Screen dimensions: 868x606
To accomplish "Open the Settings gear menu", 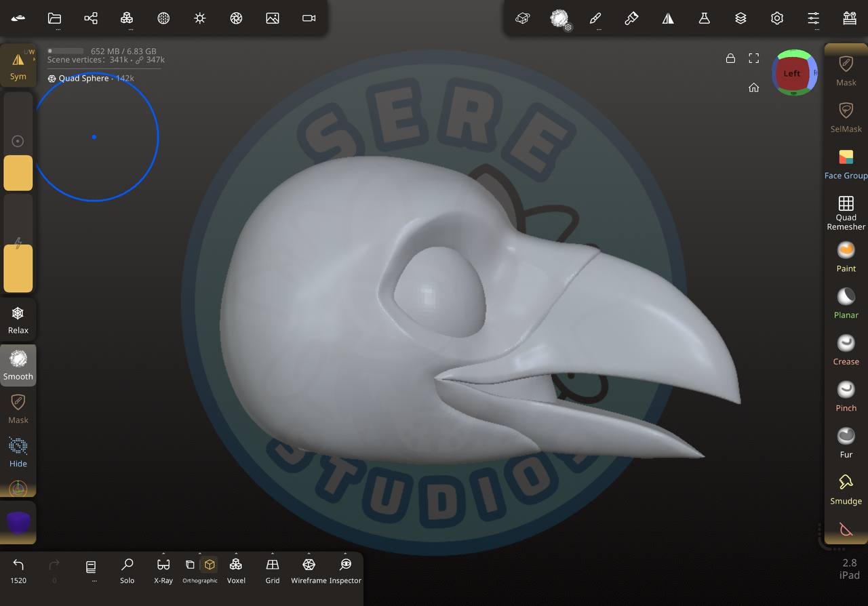I will pos(777,18).
